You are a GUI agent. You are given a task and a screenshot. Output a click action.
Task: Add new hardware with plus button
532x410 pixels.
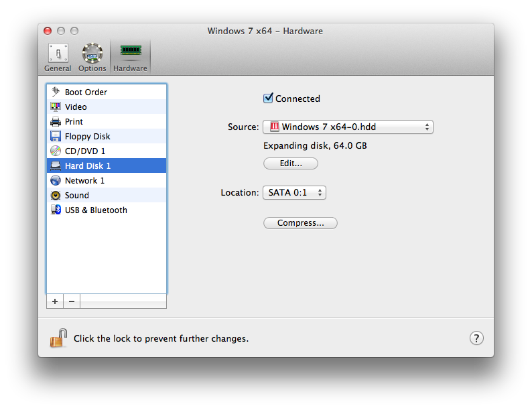click(x=55, y=301)
